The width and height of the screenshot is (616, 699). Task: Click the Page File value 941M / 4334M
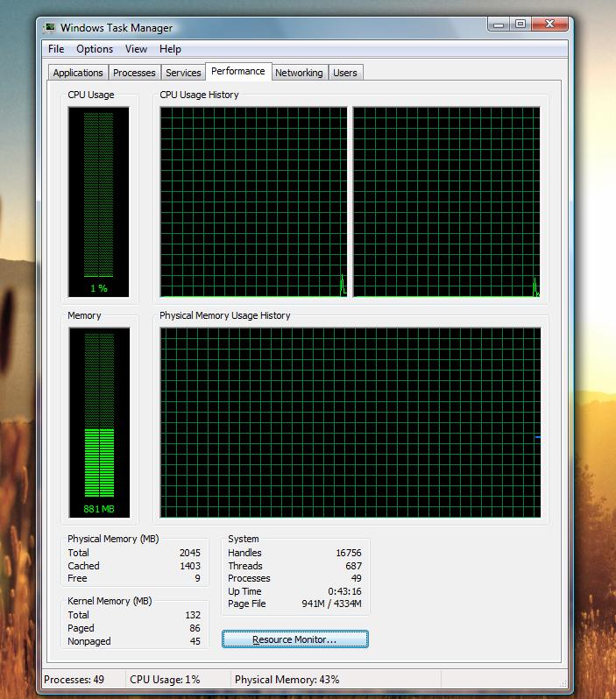pyautogui.click(x=332, y=604)
